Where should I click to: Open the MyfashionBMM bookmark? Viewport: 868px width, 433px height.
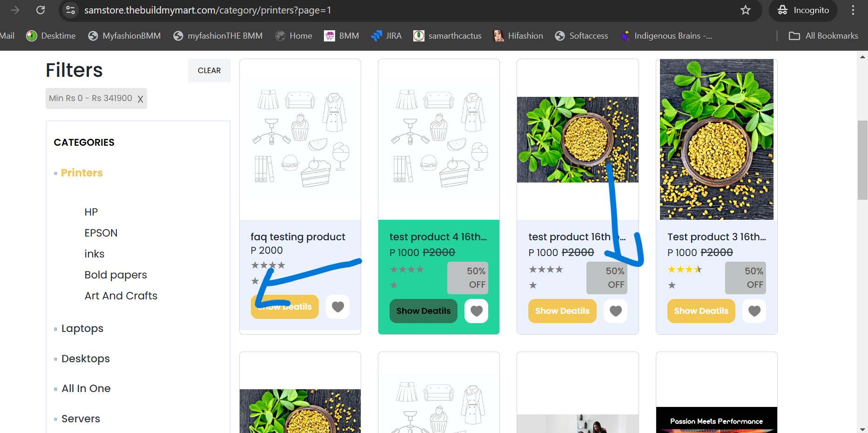pos(124,36)
